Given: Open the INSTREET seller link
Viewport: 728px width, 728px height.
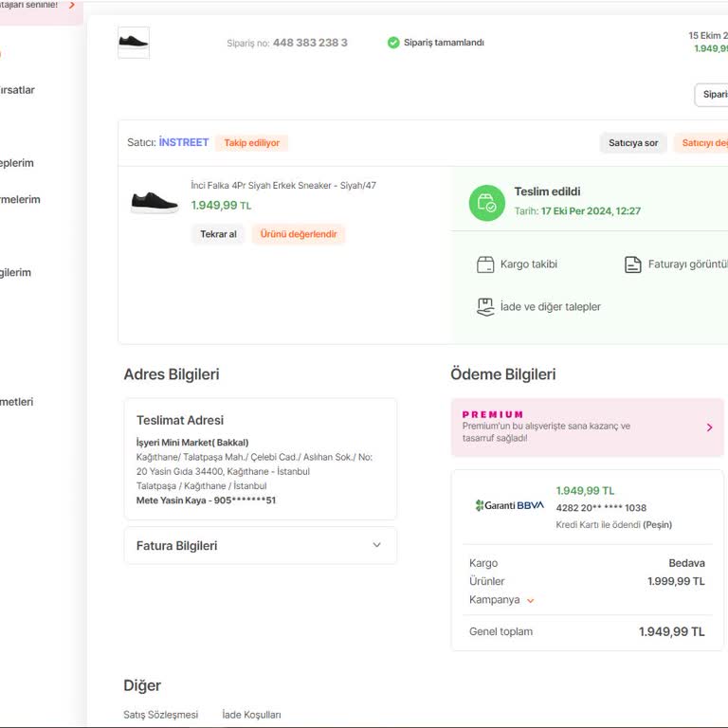Looking at the screenshot, I should pyautogui.click(x=183, y=142).
